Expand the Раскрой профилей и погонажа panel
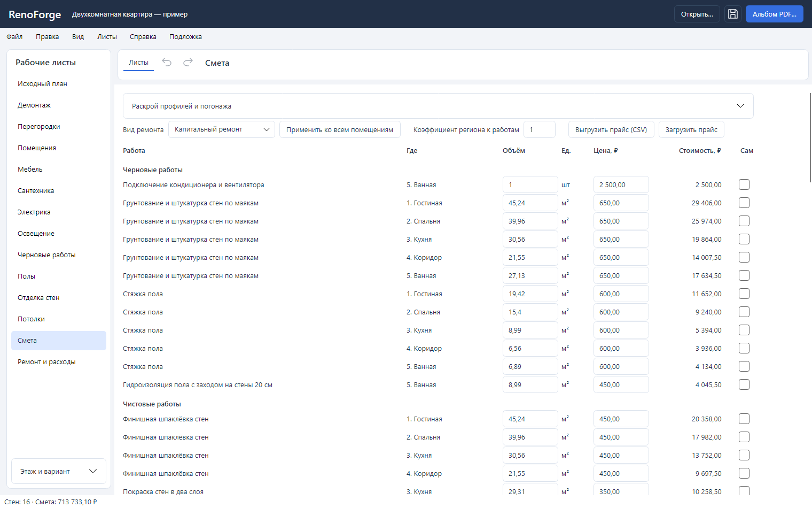The width and height of the screenshot is (812, 508). point(438,106)
